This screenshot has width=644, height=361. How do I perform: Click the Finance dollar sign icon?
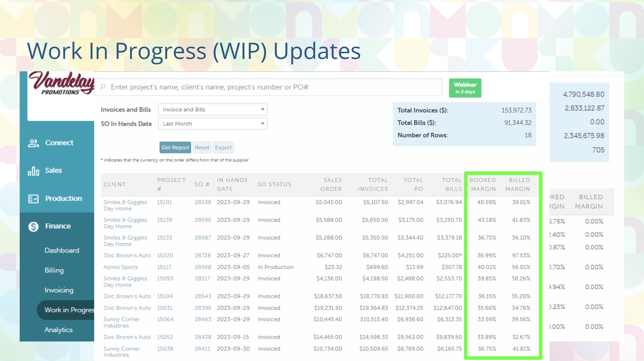[x=33, y=226]
